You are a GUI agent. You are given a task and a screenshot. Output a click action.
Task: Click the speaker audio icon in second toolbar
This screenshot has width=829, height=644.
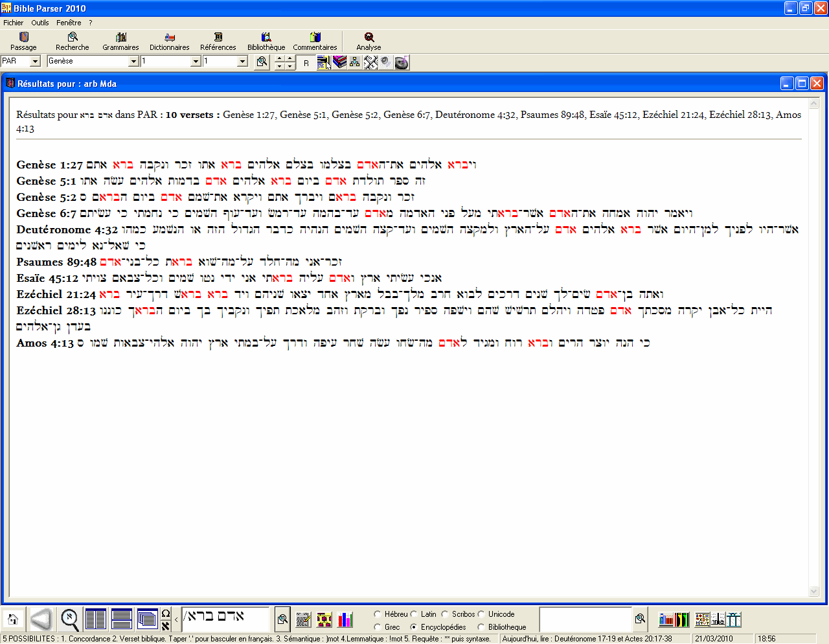click(x=386, y=62)
